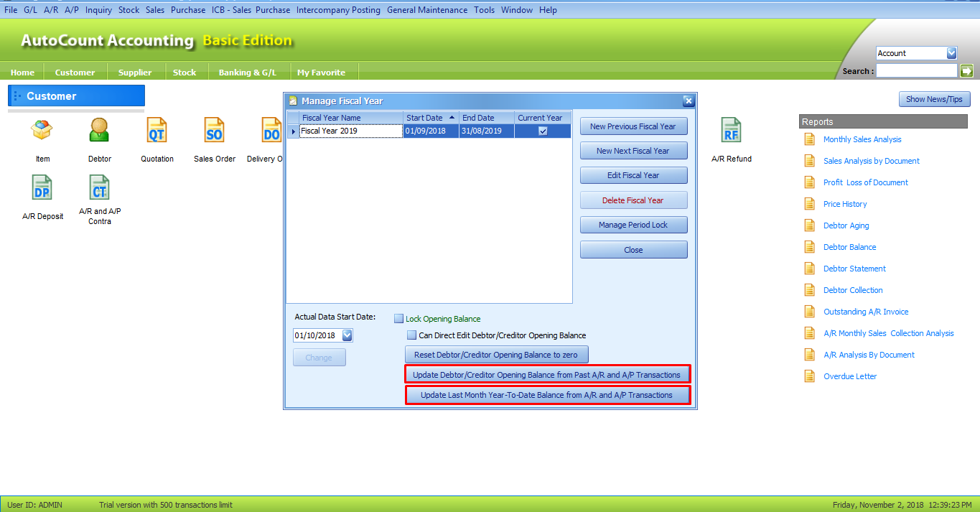Screen dimensions: 980x512
Task: Enable Lock Opening Balance checkbox
Action: 399,319
